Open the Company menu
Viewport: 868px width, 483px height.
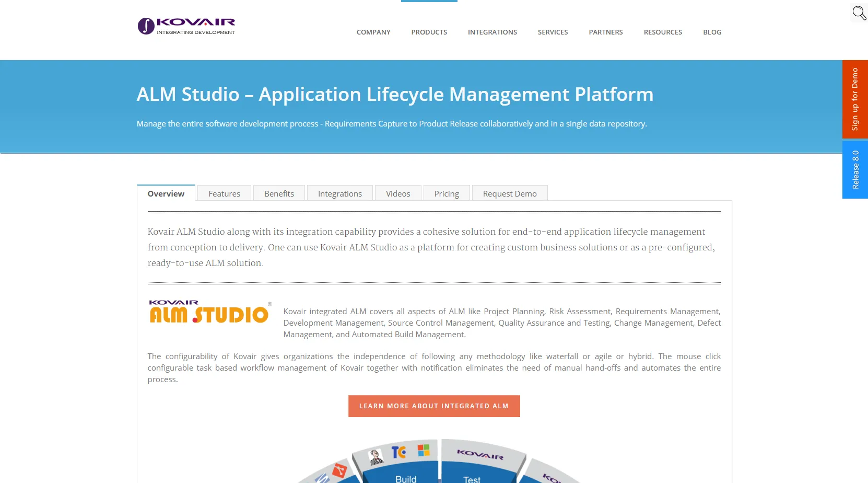pos(373,32)
